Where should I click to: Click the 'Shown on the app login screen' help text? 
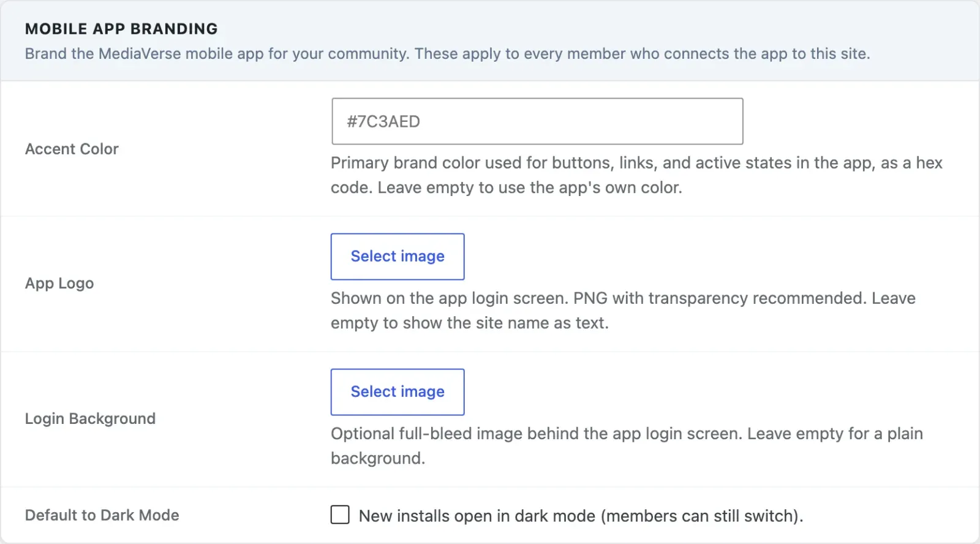point(623,310)
